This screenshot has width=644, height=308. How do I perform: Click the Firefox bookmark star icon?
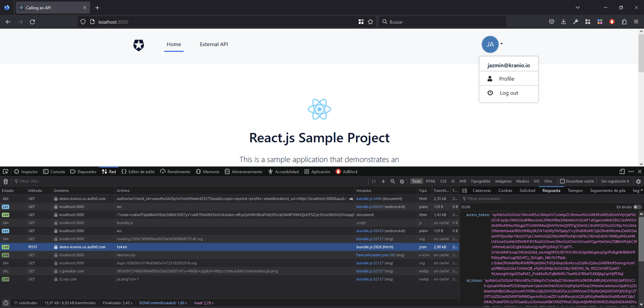point(370,22)
